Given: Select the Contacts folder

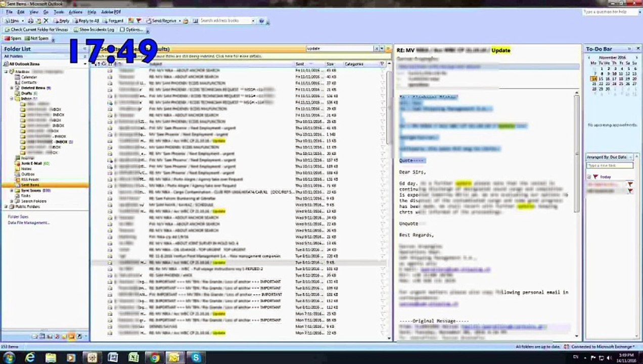Looking at the screenshot, I should [x=28, y=82].
